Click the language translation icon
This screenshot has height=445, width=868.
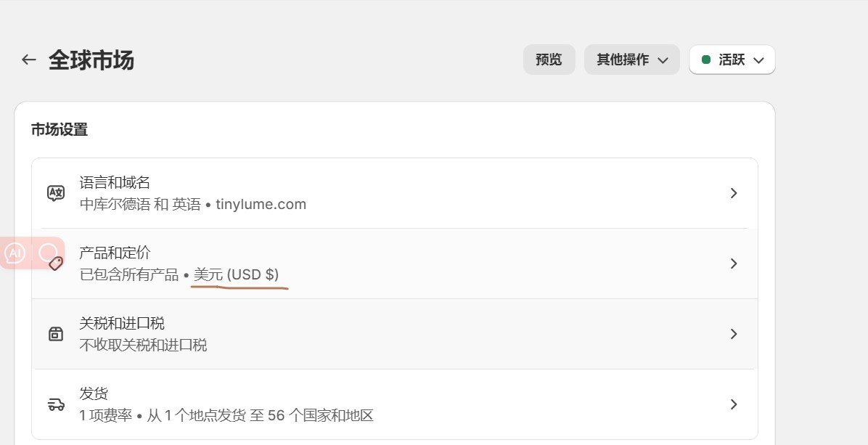pos(56,193)
